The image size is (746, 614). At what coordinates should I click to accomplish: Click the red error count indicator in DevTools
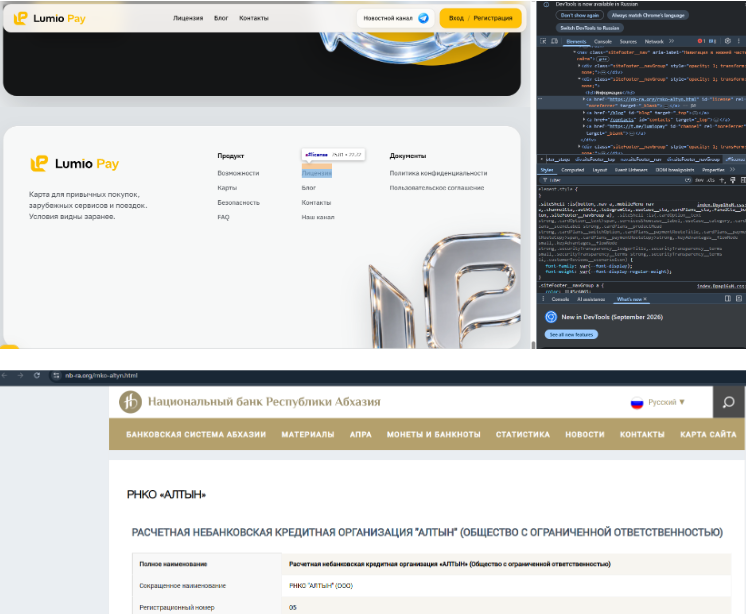(x=701, y=41)
